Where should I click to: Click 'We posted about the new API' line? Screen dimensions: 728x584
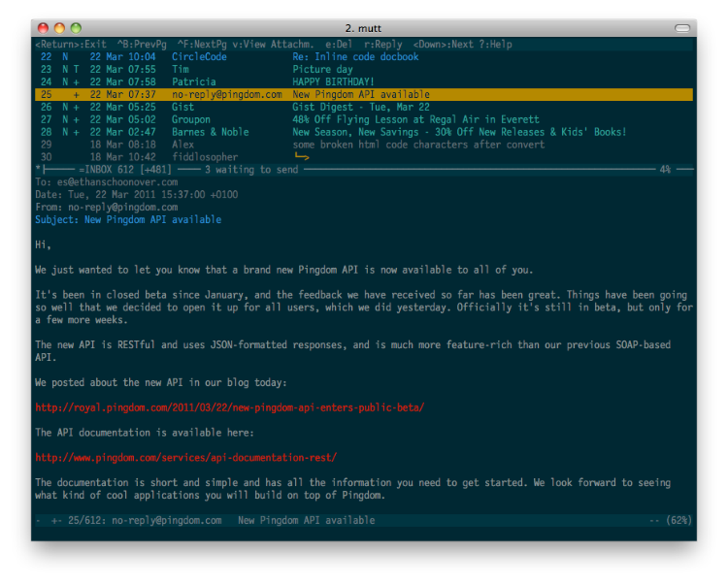pyautogui.click(x=161, y=382)
